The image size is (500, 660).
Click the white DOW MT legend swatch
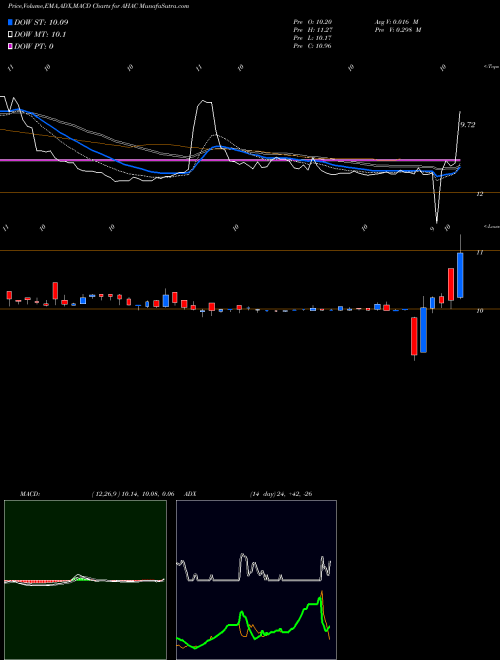(10, 35)
